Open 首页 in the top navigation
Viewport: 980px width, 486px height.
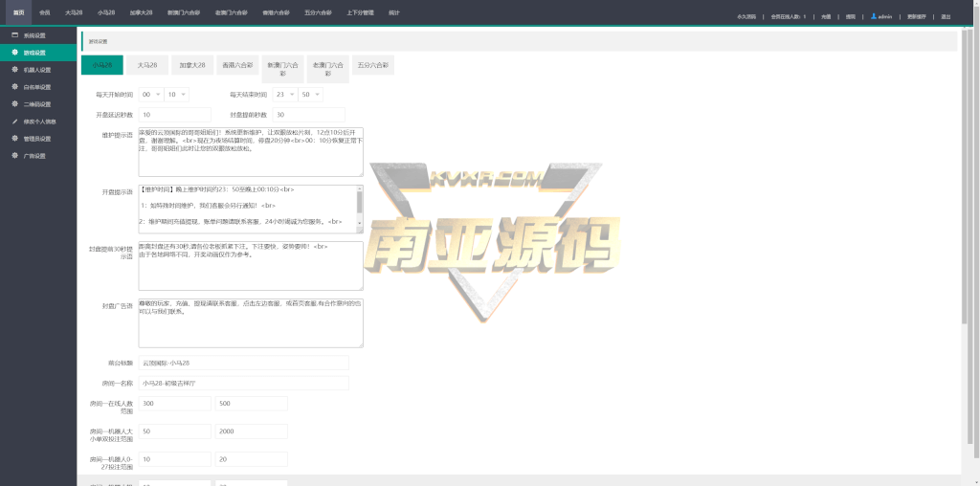(19, 12)
